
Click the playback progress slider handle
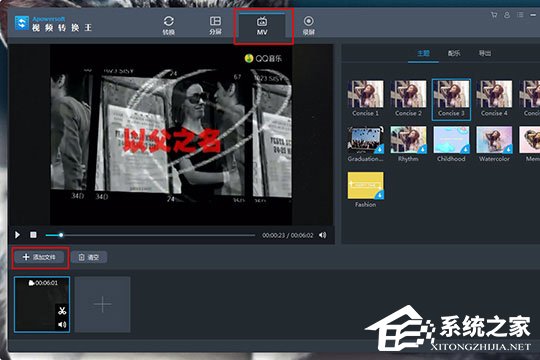coord(61,235)
